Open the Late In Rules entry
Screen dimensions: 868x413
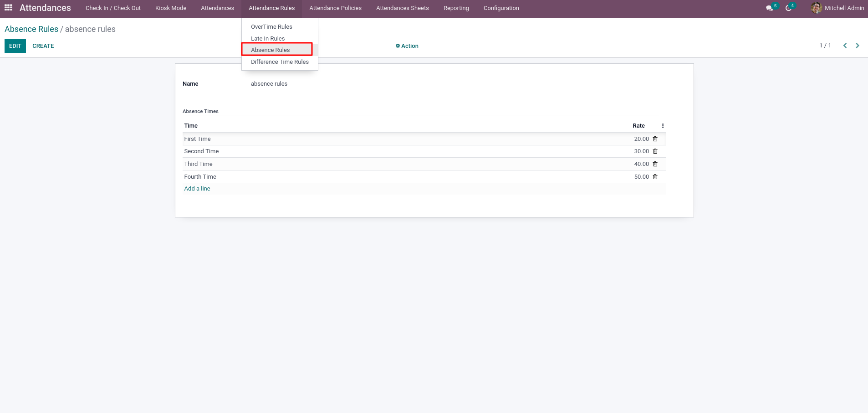(268, 39)
